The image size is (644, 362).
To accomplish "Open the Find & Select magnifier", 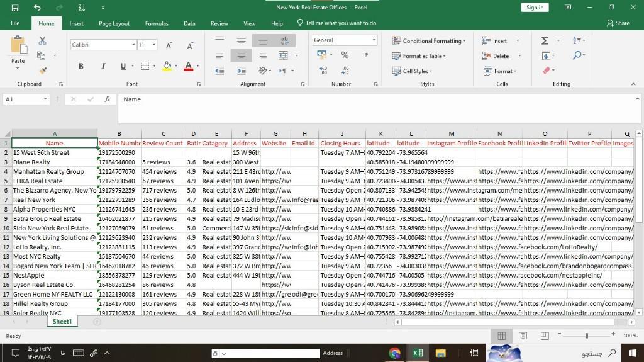I will click(577, 55).
